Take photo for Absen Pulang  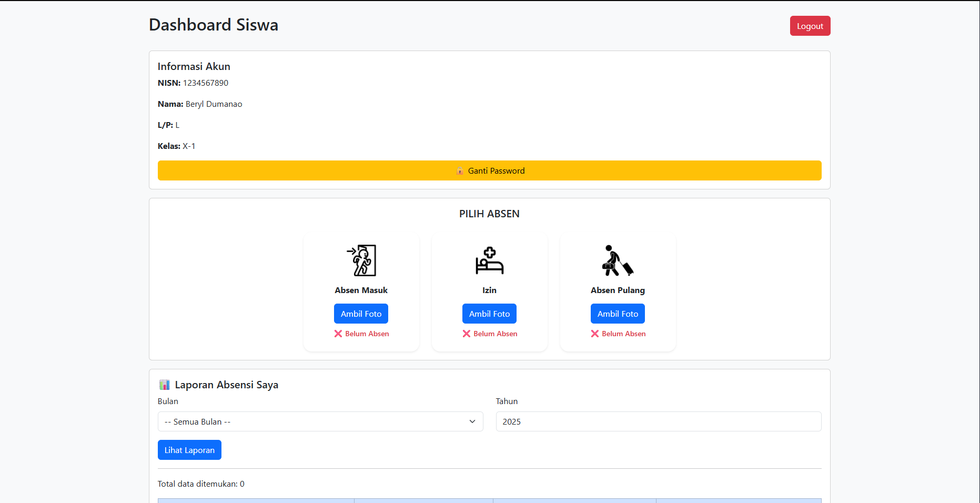[x=618, y=314]
